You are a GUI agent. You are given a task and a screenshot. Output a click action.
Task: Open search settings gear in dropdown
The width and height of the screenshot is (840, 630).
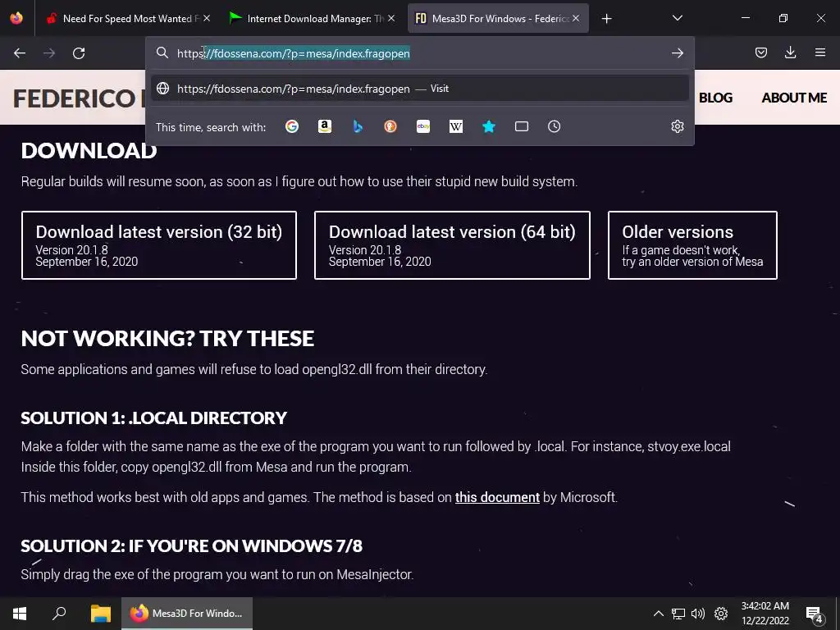tap(677, 126)
